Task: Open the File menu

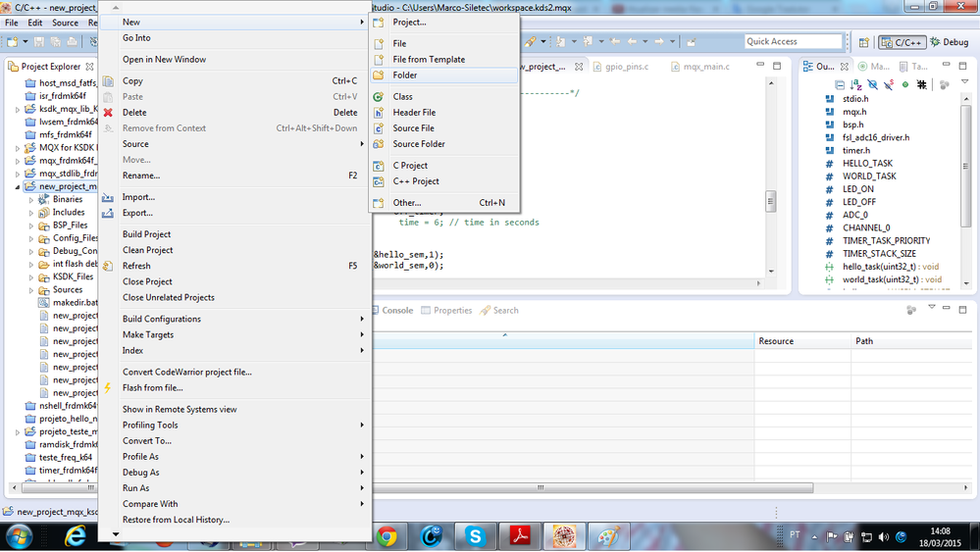Action: (11, 23)
